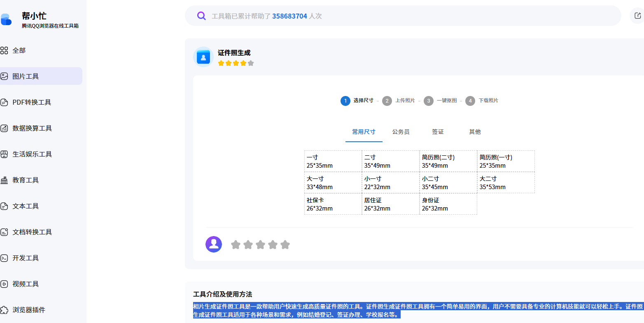Click the purple search magnifier icon
Image resolution: width=644 pixels, height=323 pixels.
pos(201,16)
